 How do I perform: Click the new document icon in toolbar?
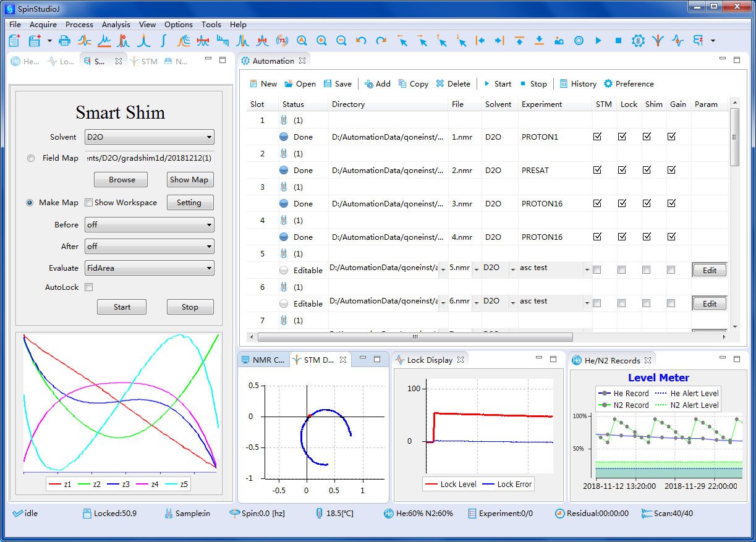pos(14,41)
